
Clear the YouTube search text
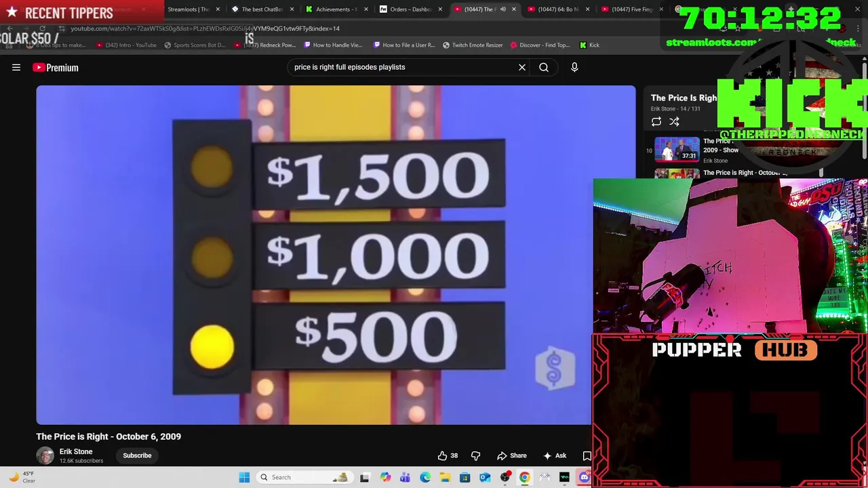click(522, 67)
